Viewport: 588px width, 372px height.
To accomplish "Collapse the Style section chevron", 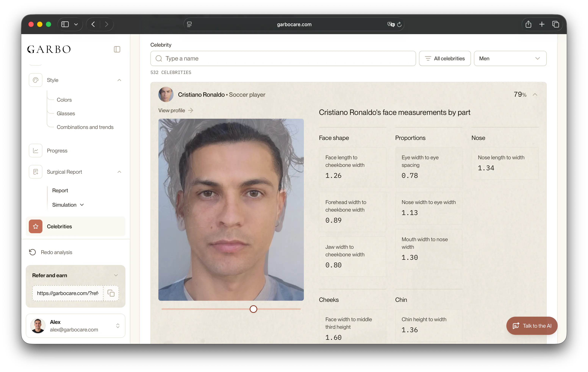I will [119, 80].
